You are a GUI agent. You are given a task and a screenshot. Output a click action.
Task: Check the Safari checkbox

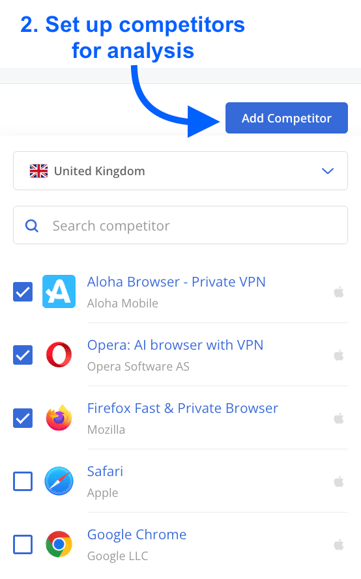point(23,481)
